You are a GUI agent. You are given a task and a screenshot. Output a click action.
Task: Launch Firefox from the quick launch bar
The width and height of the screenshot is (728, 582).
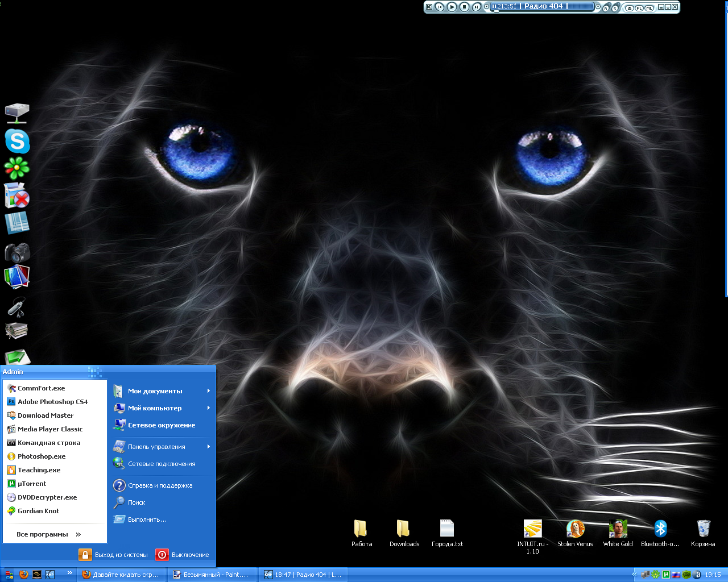(23, 575)
